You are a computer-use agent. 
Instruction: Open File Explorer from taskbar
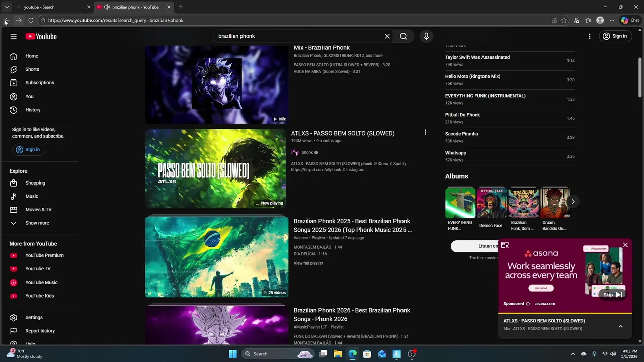click(338, 354)
